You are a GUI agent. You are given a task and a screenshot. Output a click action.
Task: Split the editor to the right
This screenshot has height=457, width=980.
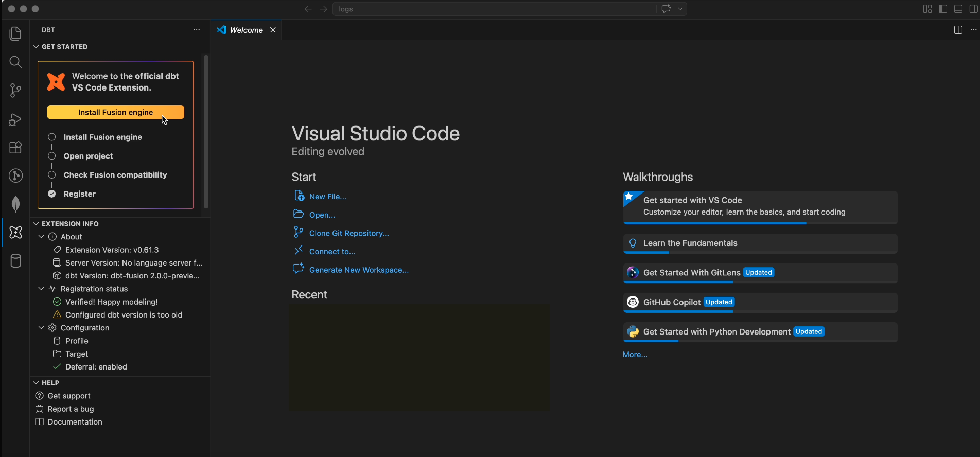pyautogui.click(x=958, y=30)
